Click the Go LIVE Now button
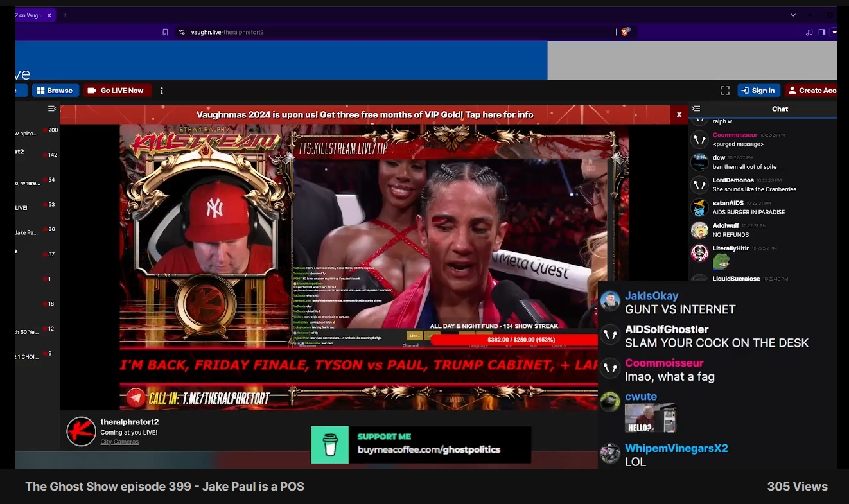 [x=118, y=91]
